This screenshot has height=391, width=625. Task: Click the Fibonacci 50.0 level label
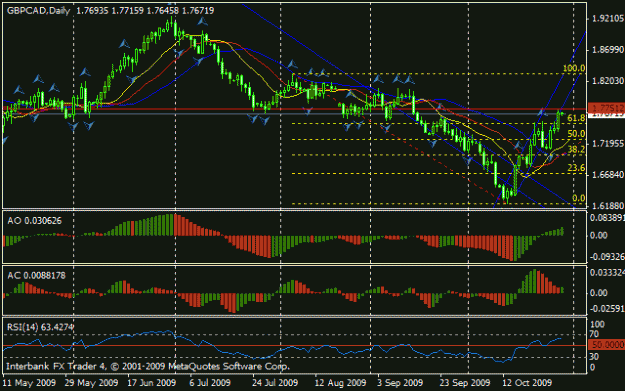[576, 134]
